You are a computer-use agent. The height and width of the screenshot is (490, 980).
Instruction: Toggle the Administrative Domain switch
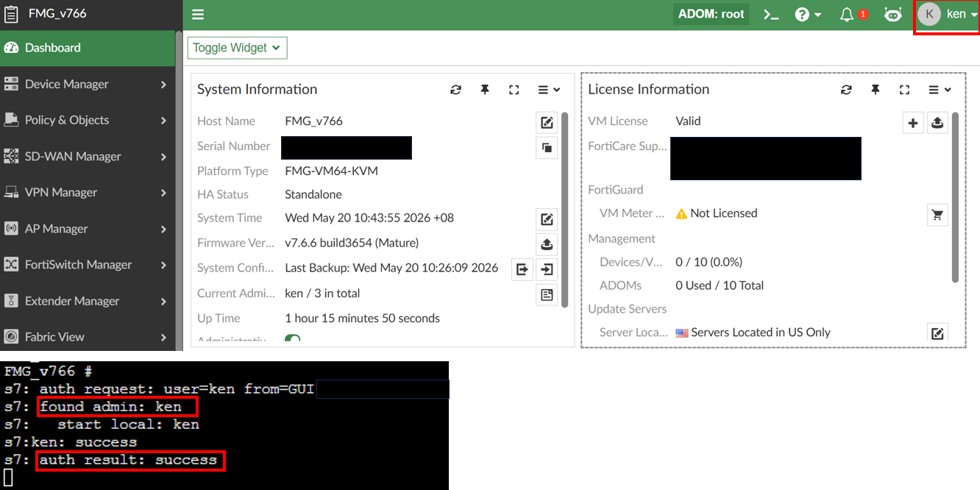tap(293, 339)
